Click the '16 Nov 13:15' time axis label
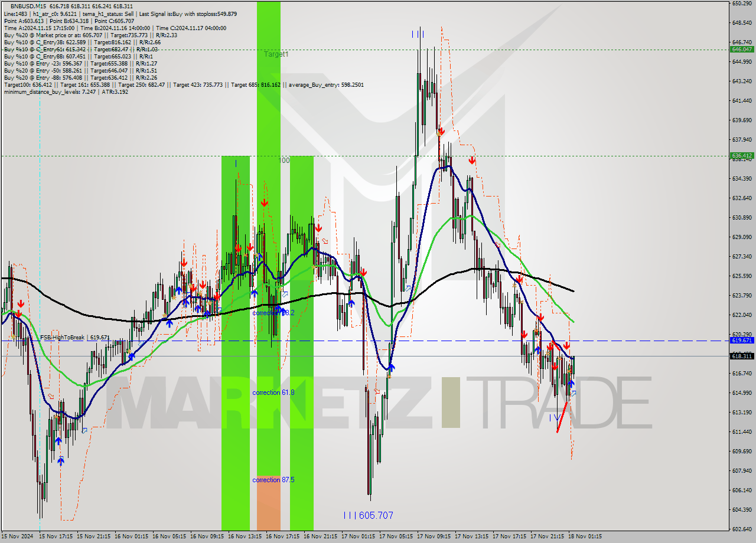Image resolution: width=756 pixels, height=543 pixels. (x=245, y=537)
